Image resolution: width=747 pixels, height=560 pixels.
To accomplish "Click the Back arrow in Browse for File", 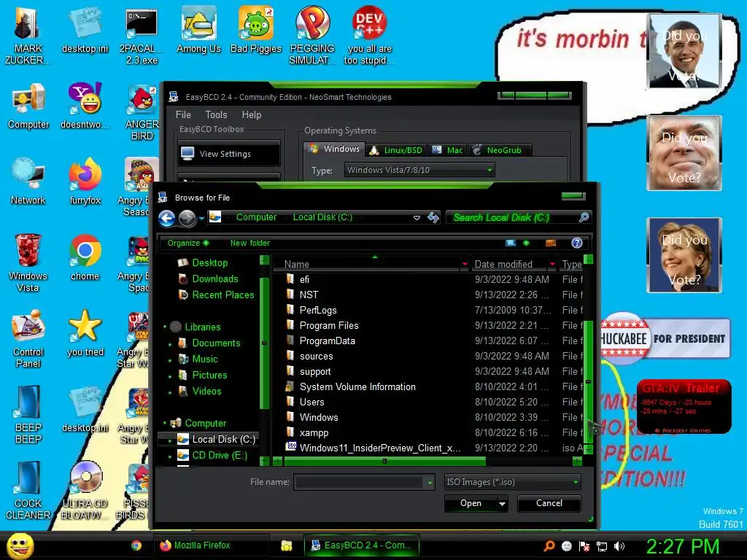I will 167,219.
